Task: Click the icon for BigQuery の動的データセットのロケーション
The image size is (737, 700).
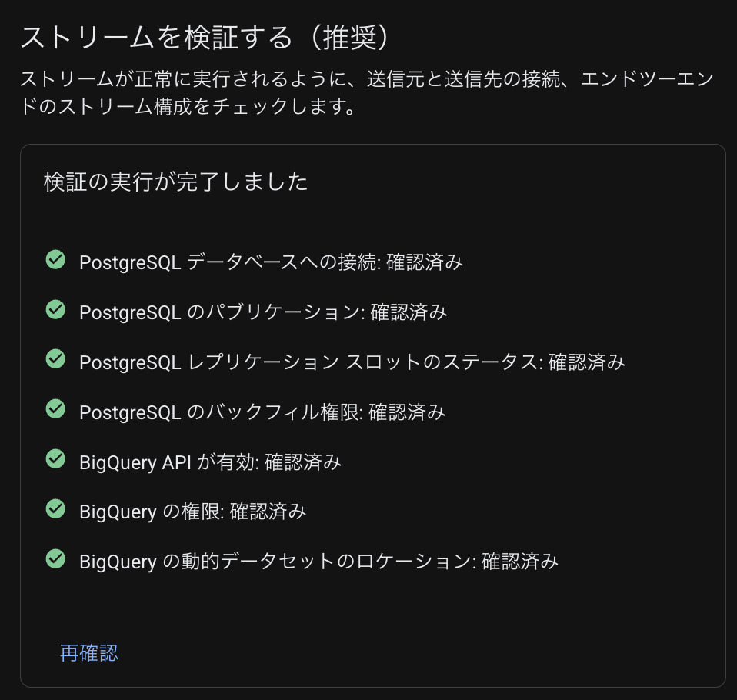Action: [55, 559]
